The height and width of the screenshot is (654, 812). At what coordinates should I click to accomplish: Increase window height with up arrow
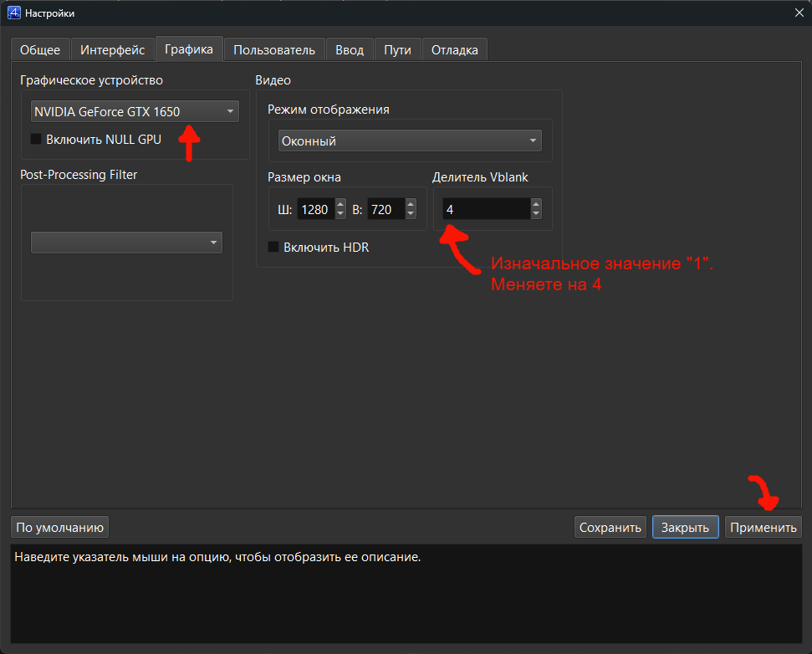coord(411,204)
